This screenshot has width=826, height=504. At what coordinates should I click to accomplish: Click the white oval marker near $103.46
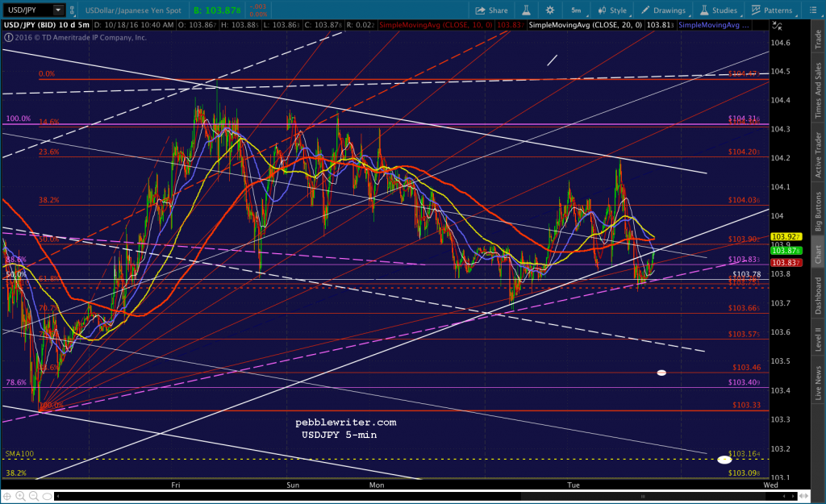661,373
